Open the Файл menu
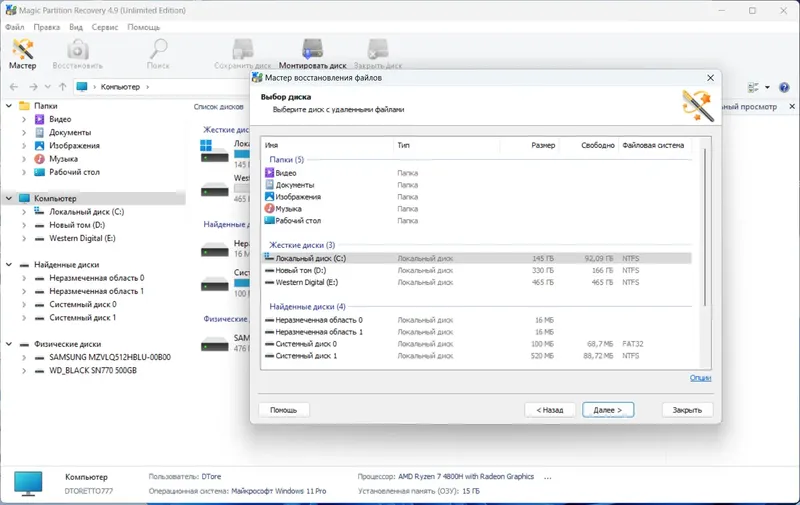This screenshot has height=505, width=800. tap(15, 27)
